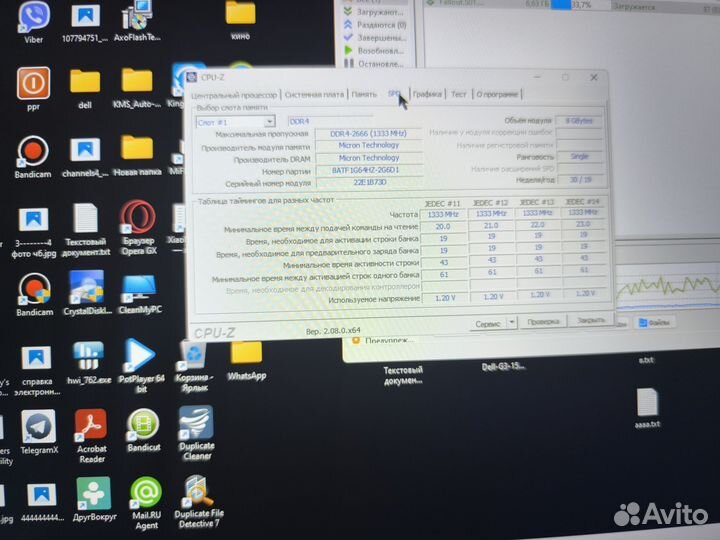
Task: Click the DDR4-2666 (1333 MHz) bandwidth value
Action: (x=368, y=134)
